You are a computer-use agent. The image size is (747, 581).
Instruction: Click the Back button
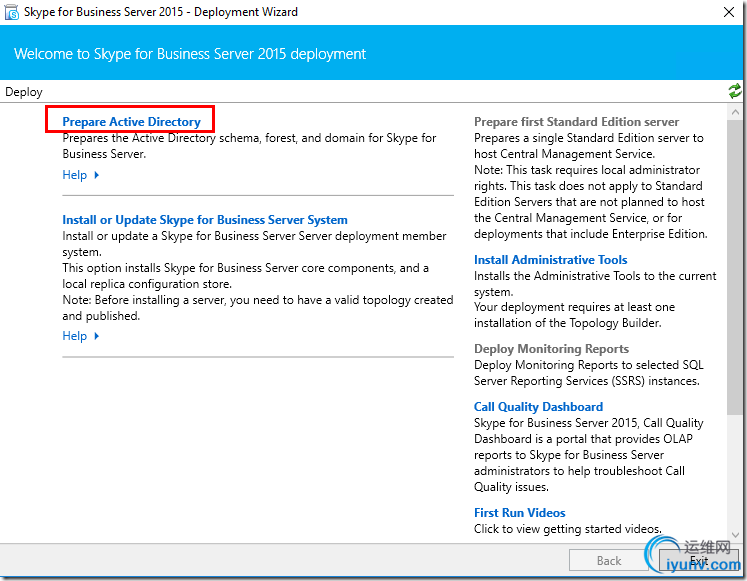(609, 561)
